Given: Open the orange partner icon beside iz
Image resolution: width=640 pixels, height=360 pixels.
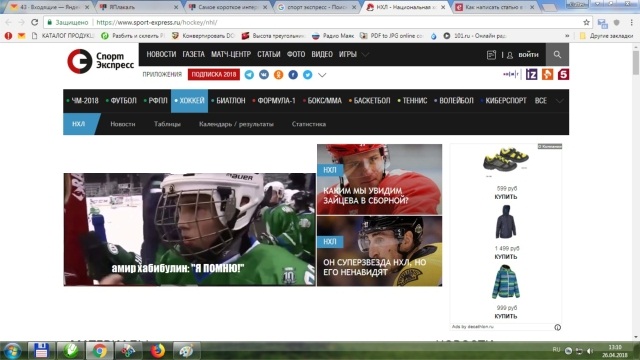Looking at the screenshot, I should (x=547, y=74).
